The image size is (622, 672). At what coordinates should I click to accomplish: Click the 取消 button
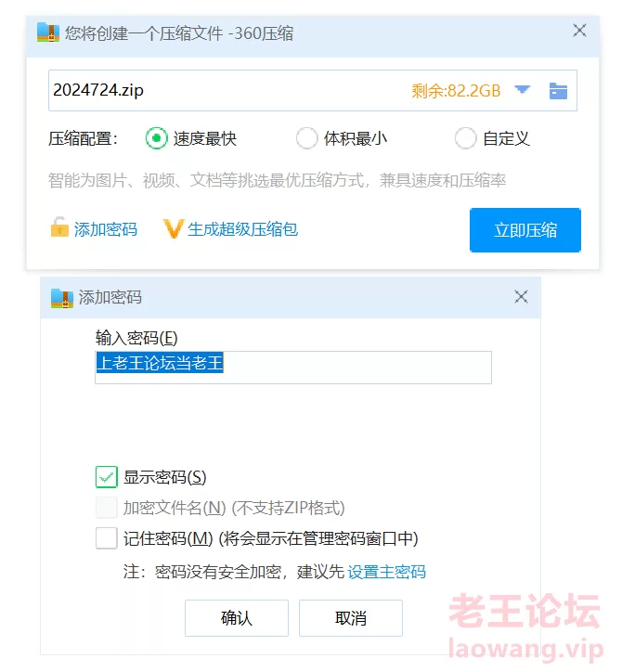tap(351, 618)
